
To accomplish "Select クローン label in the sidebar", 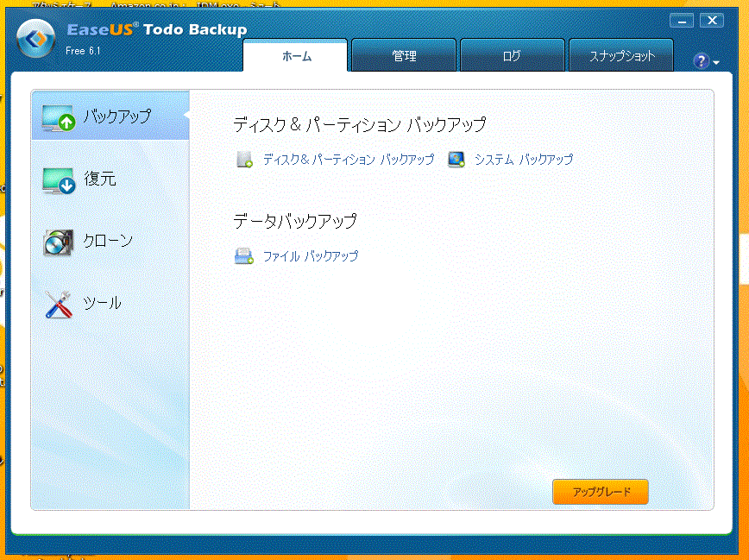I will click(x=108, y=241).
